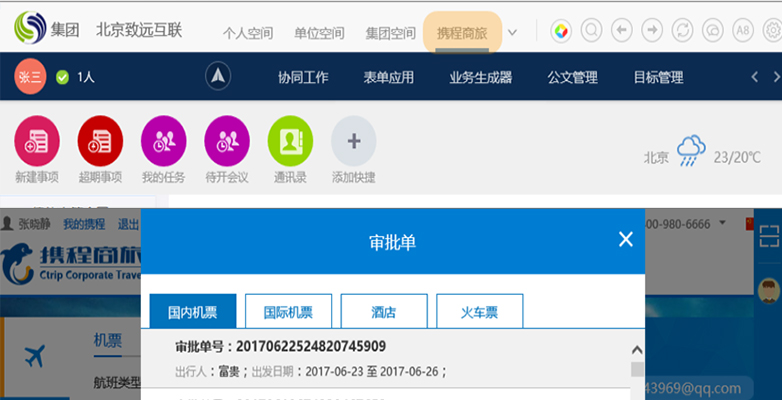Screen dimensions: 782x400
Task: Select the 酒店 tab
Action: pos(384,312)
